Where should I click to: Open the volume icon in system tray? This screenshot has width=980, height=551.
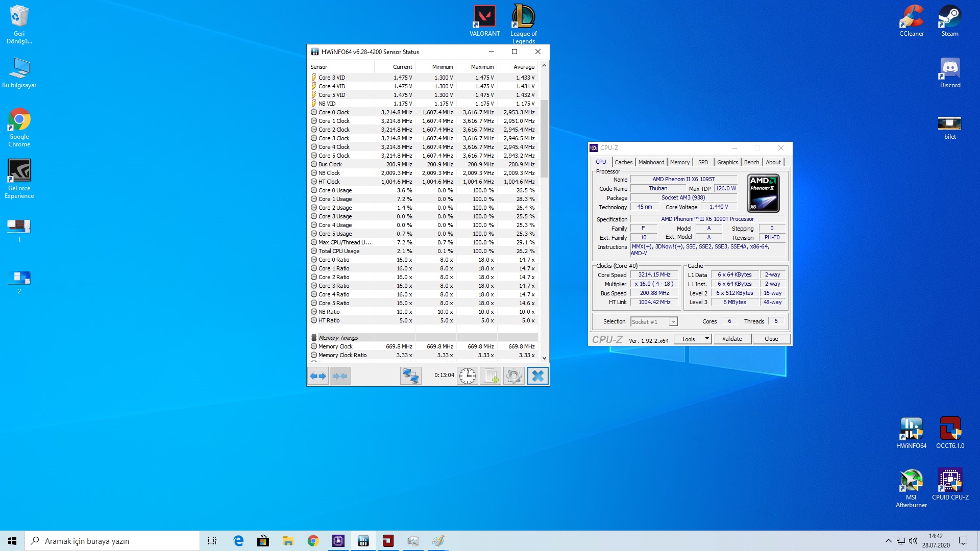(x=913, y=541)
